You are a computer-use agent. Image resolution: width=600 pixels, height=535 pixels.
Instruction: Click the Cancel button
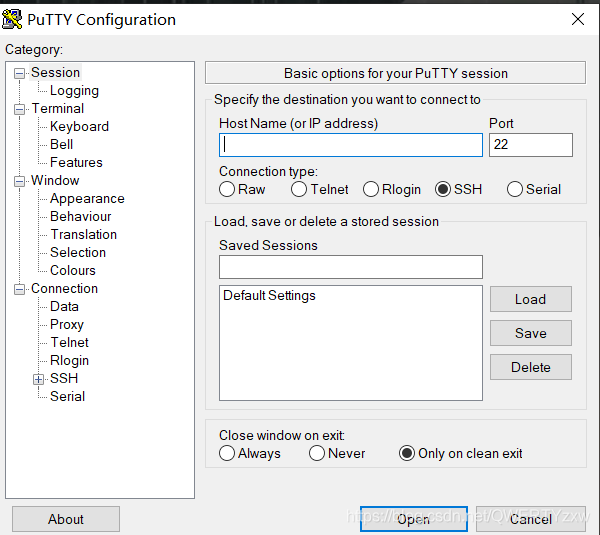coord(531,519)
